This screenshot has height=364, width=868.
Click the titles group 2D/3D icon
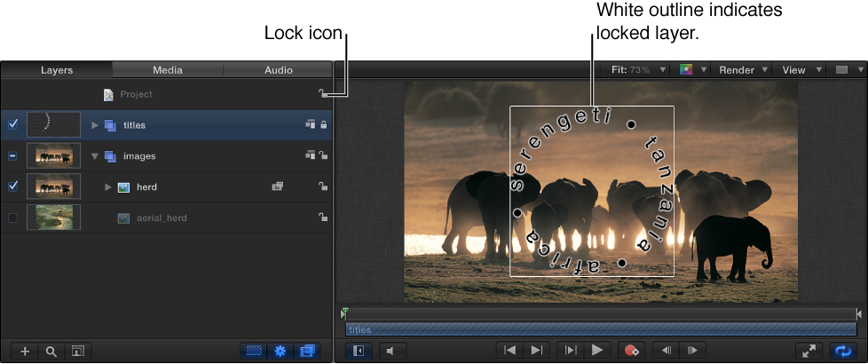(311, 125)
